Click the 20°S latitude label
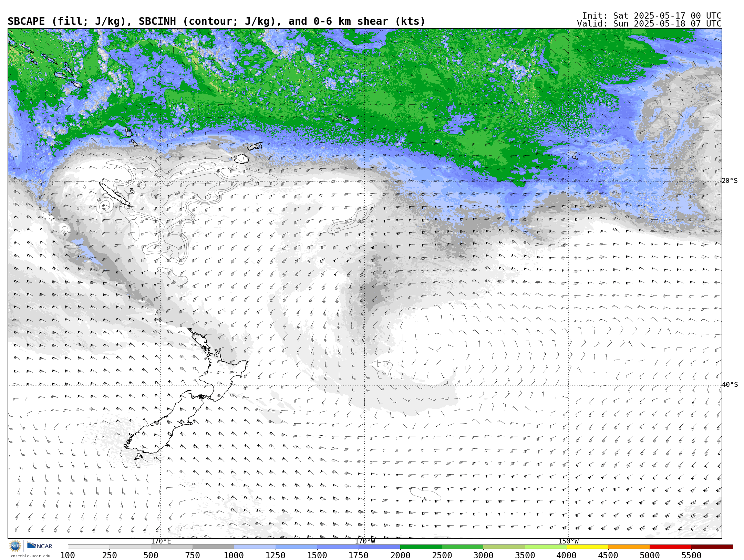Viewport: 744px width, 560px height. tap(730, 181)
